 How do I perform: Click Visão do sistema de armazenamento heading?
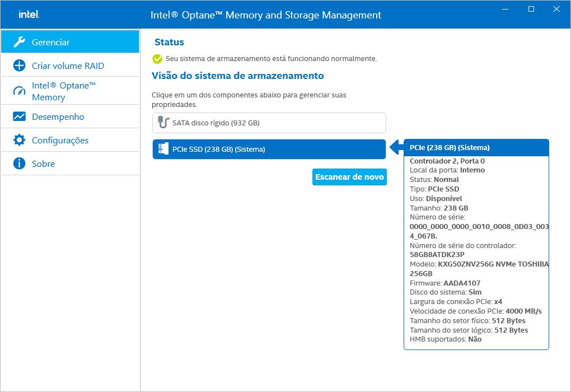(x=238, y=76)
